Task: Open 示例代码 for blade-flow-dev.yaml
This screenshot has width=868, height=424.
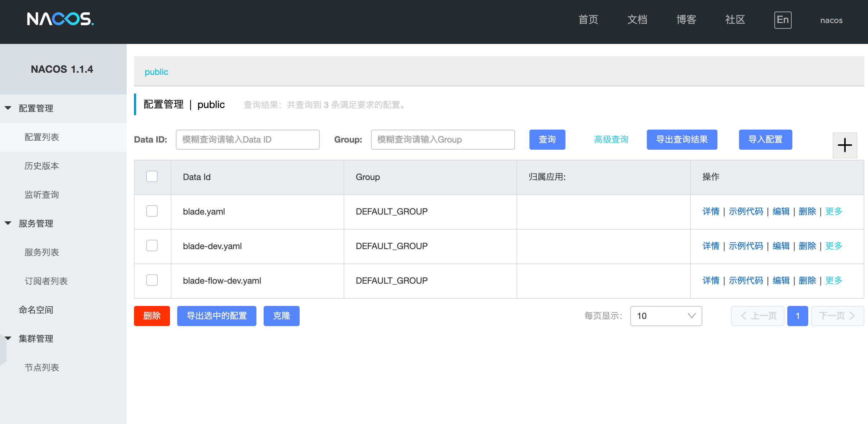Action: click(746, 280)
